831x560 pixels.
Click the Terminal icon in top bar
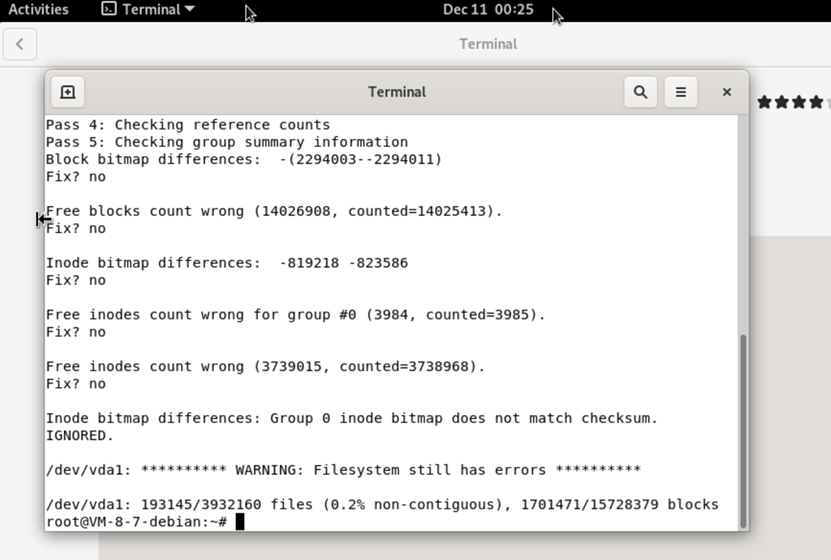(109, 9)
